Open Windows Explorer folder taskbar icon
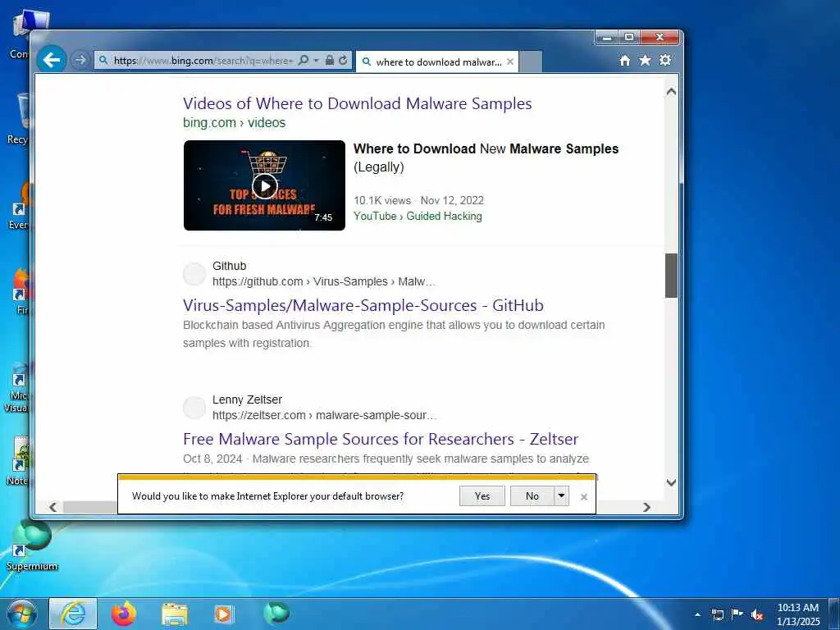This screenshot has width=840, height=630. click(x=175, y=614)
